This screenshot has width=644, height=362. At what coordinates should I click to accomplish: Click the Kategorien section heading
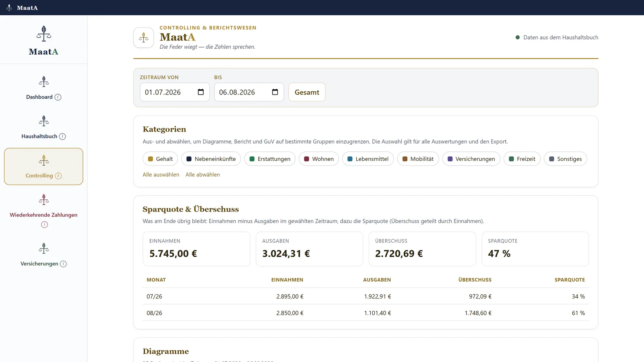tap(164, 129)
